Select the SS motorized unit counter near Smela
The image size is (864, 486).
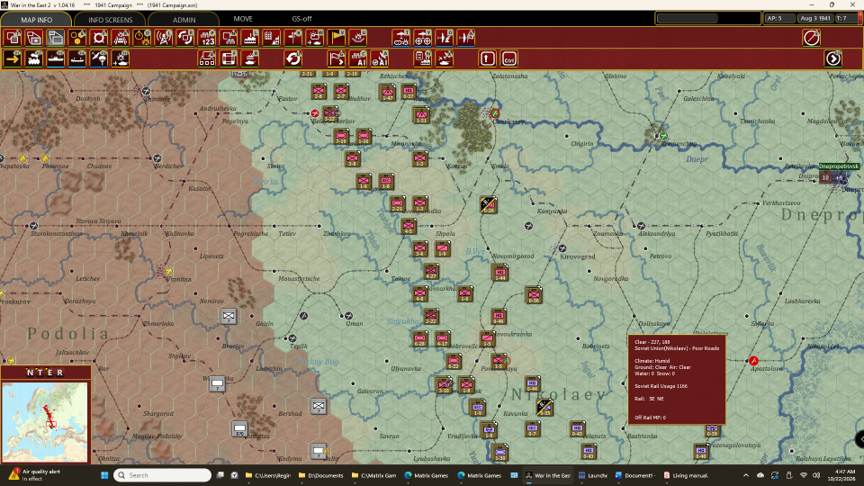[488, 205]
